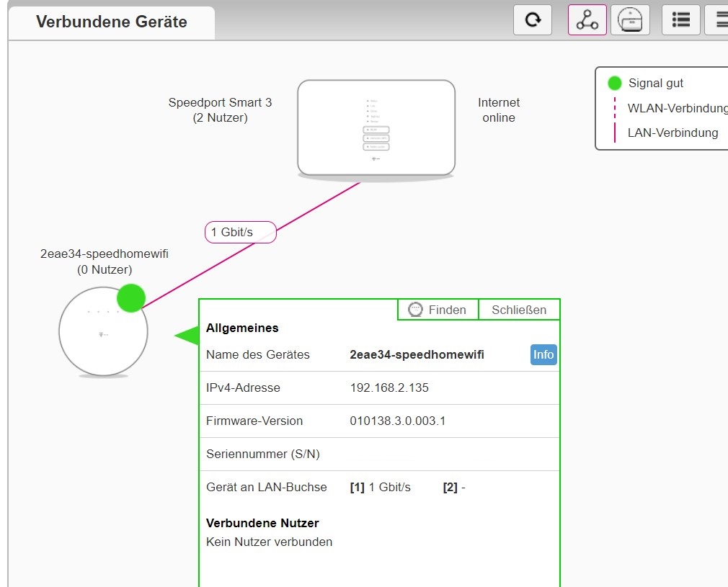This screenshot has width=728, height=587.
Task: Click the Finden device icon
Action: (x=415, y=310)
